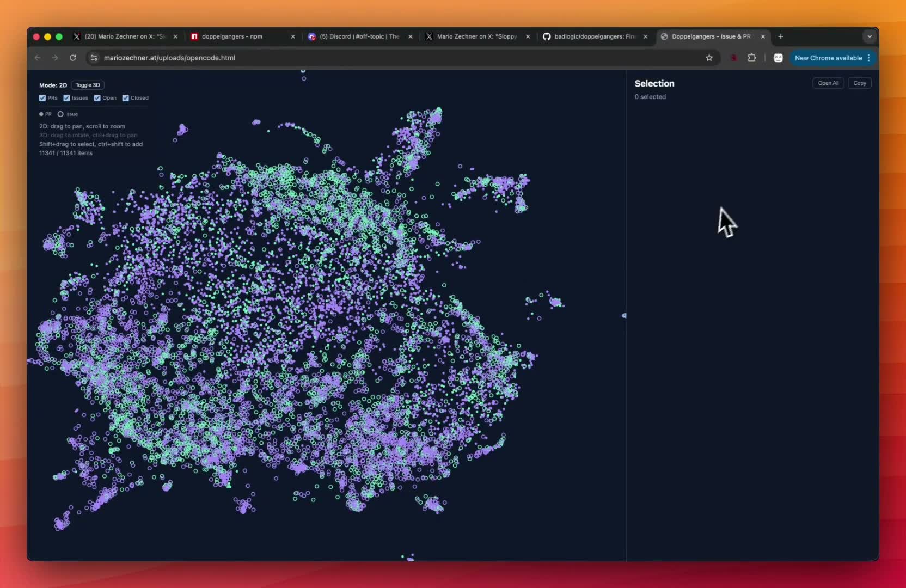Click the red extension icon in toolbar
Screen dimensions: 906x588
733,58
